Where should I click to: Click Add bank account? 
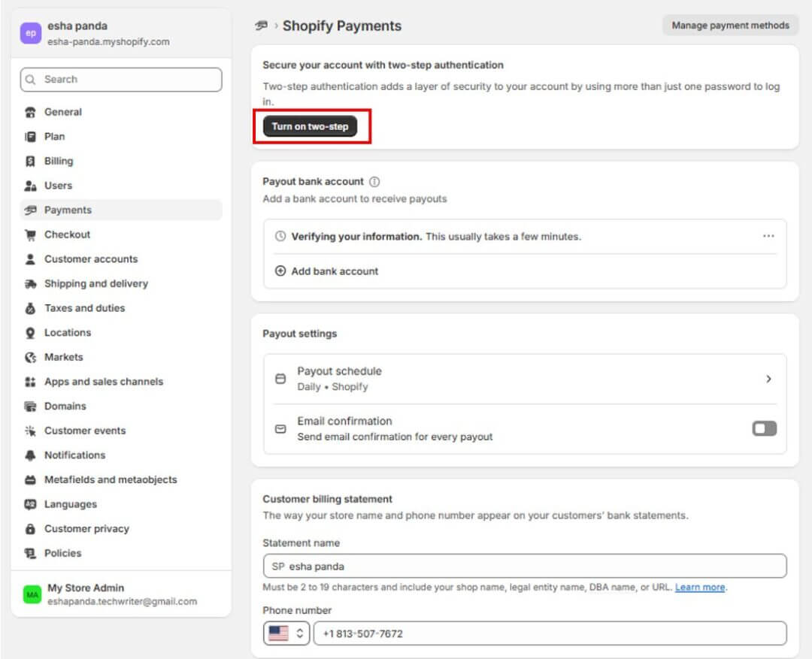click(334, 271)
